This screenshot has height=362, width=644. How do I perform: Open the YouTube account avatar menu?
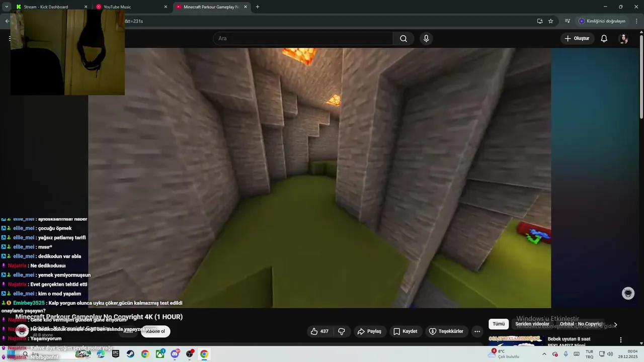(x=623, y=39)
